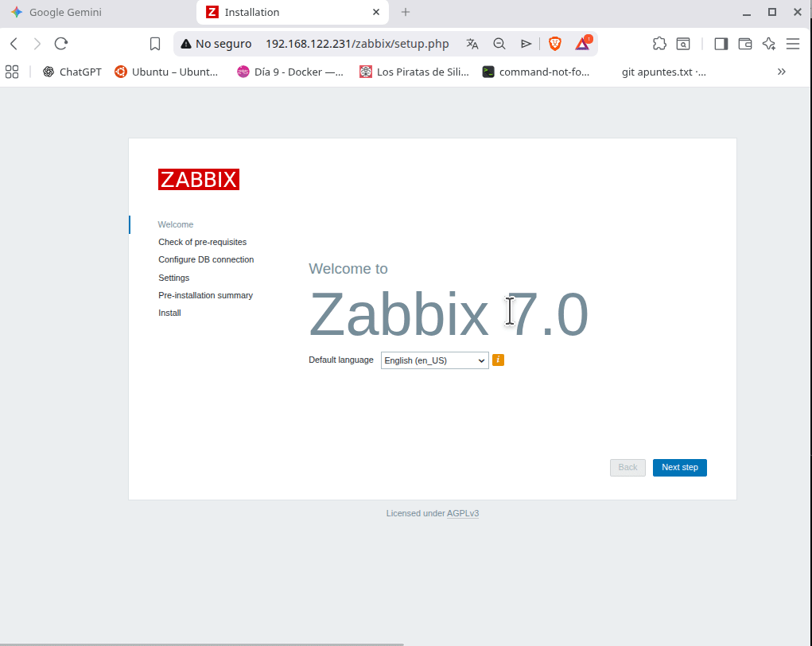Open a new browser tab
This screenshot has width=812, height=646.
[406, 13]
